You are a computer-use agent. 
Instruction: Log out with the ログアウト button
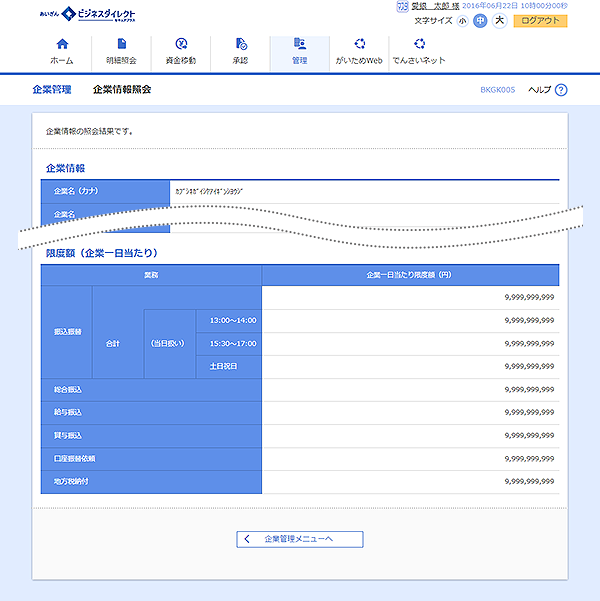pyautogui.click(x=540, y=21)
